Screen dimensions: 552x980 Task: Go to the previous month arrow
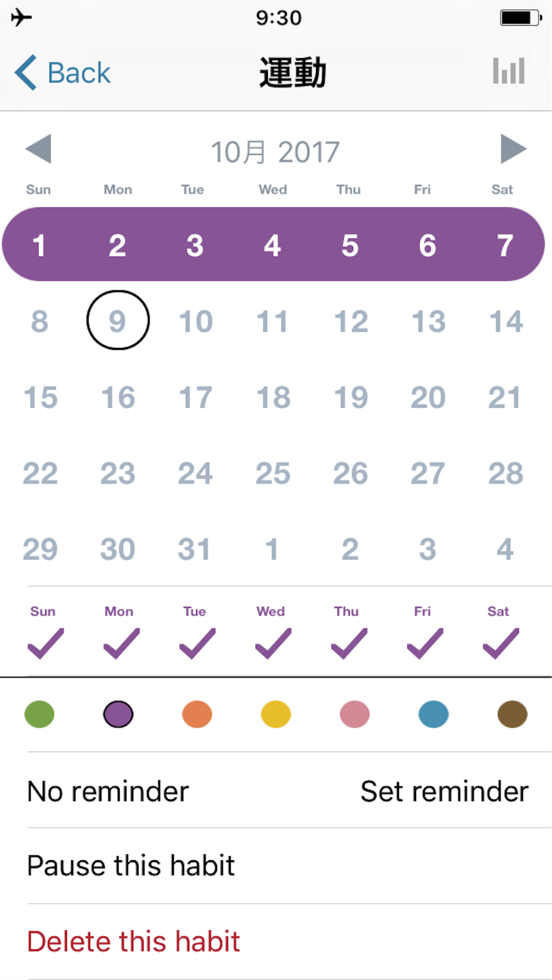(38, 149)
